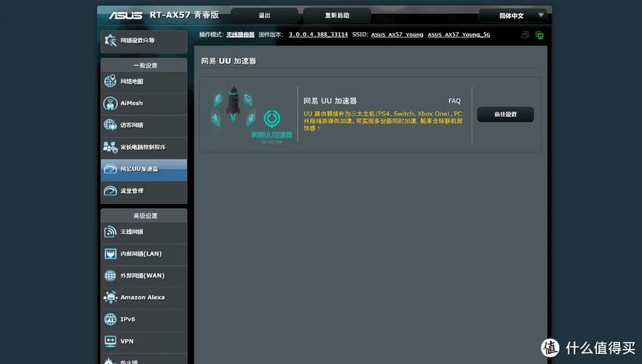This screenshot has height=364, width=642.
Task: Open IPv6 settings page
Action: (x=143, y=319)
